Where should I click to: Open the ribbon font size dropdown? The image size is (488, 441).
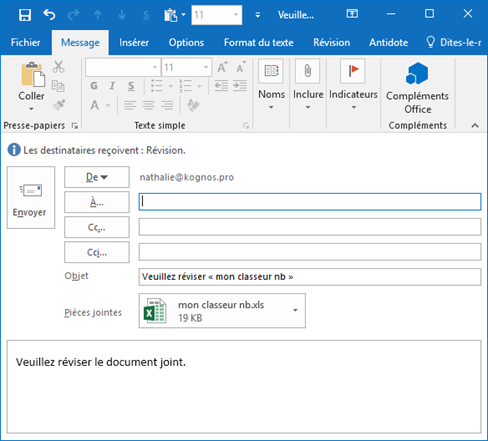[206, 68]
